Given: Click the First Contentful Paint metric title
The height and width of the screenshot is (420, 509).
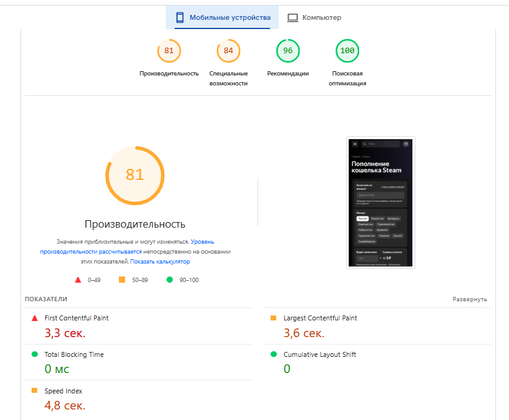Looking at the screenshot, I should [x=77, y=318].
